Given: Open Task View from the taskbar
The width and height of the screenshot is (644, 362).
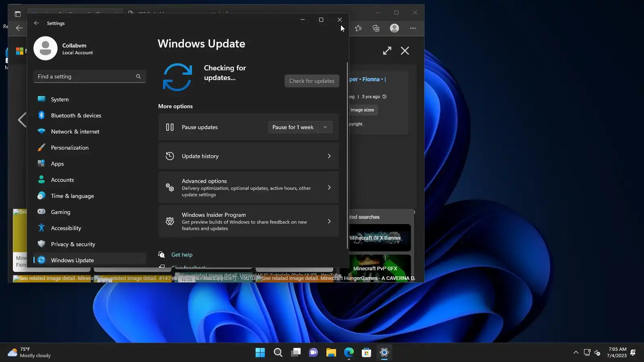Looking at the screenshot, I should (x=296, y=353).
